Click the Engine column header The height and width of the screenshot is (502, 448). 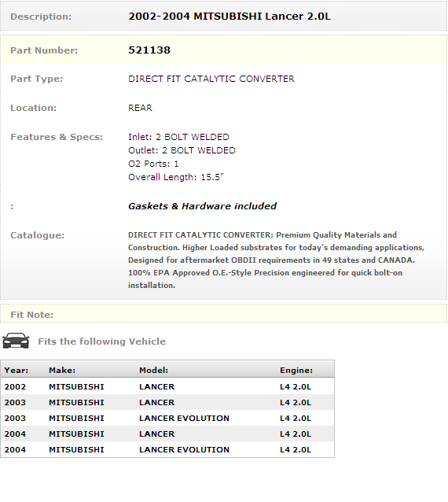[296, 370]
